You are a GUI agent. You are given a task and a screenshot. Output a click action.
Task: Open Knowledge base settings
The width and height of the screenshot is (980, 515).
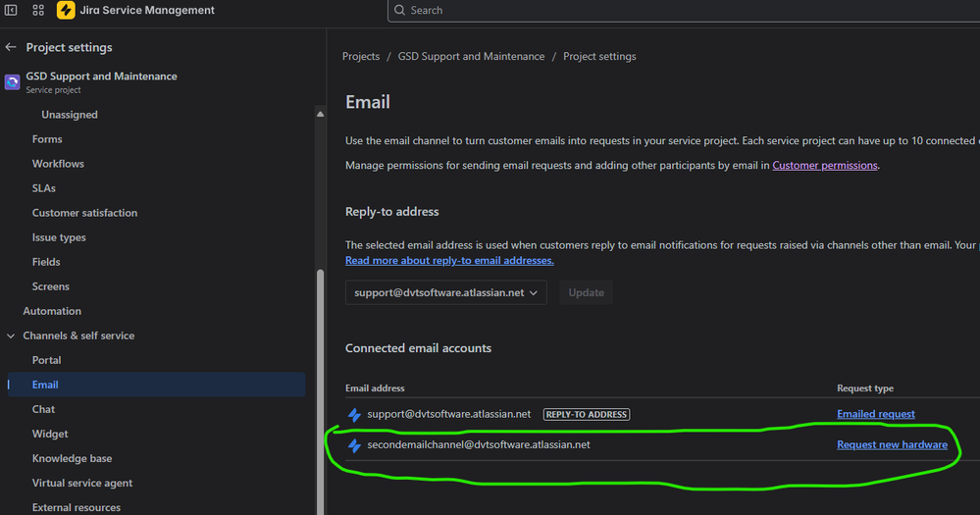coord(72,458)
